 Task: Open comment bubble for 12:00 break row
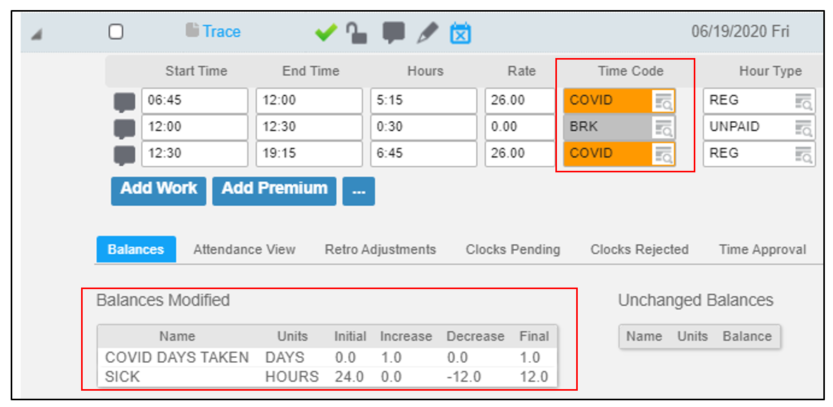click(x=124, y=129)
